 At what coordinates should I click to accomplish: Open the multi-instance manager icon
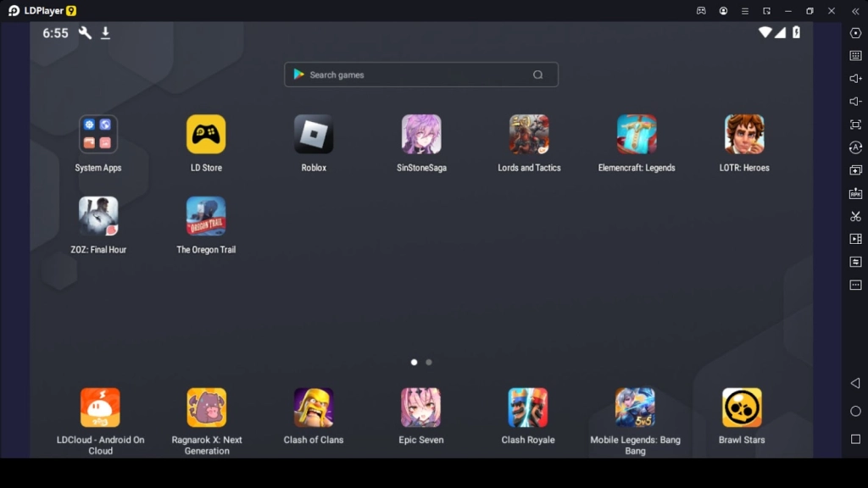coord(855,170)
